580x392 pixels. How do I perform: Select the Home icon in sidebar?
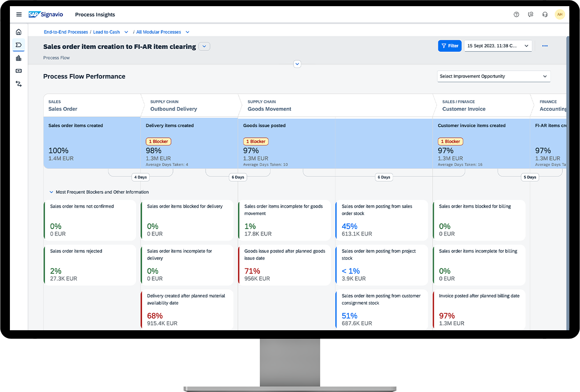pyautogui.click(x=19, y=31)
